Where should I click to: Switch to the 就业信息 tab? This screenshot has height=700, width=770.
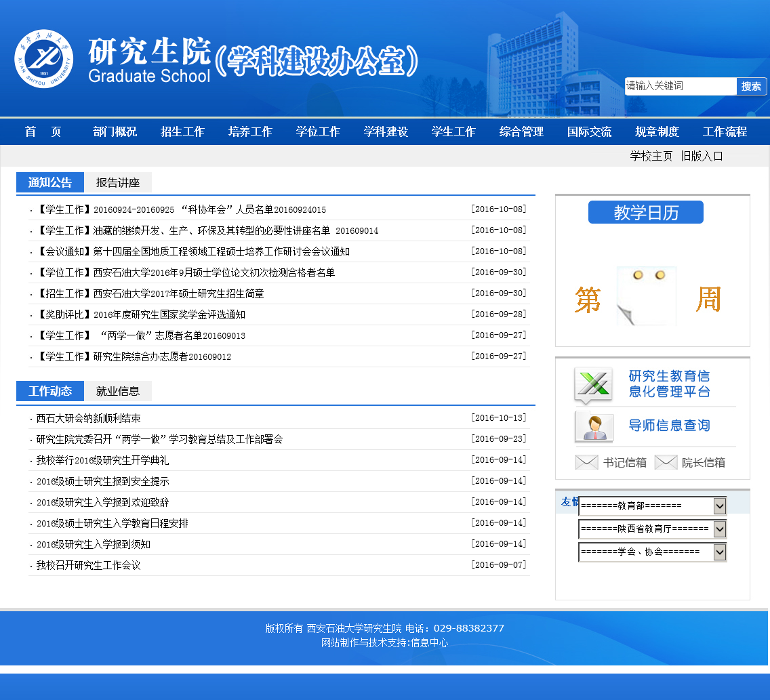118,391
